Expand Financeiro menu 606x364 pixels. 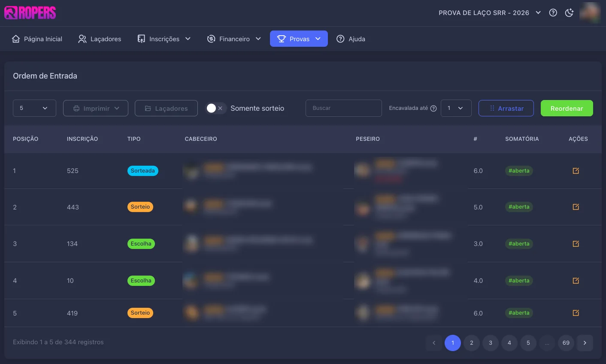[234, 39]
